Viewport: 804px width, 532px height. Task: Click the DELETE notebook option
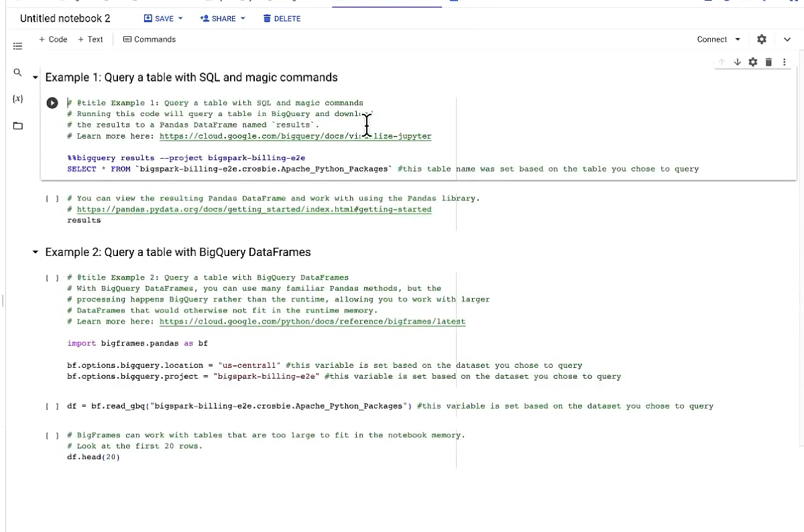pyautogui.click(x=282, y=18)
